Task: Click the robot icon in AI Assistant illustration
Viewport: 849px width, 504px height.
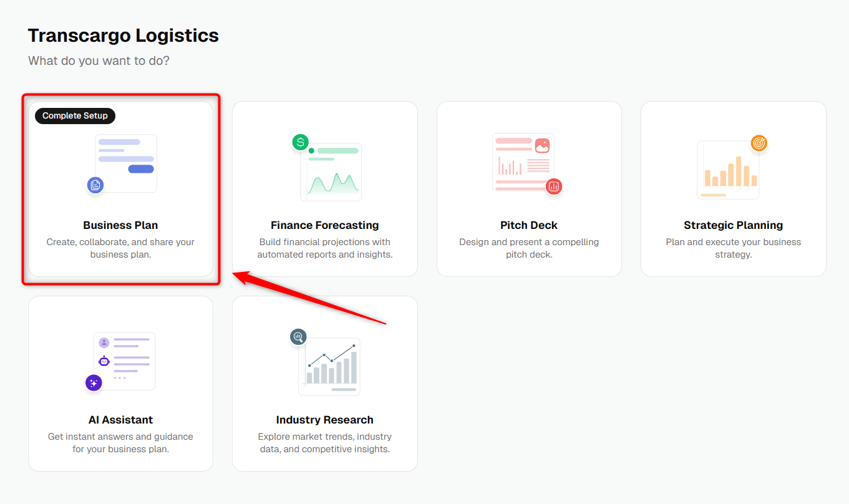Action: (104, 361)
